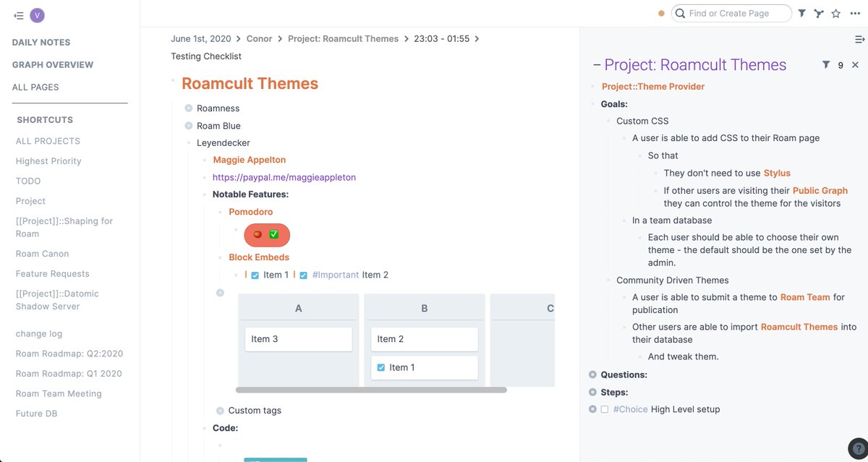This screenshot has height=462, width=868.
Task: Click the Pomodoro tomato timer button
Action: (267, 234)
